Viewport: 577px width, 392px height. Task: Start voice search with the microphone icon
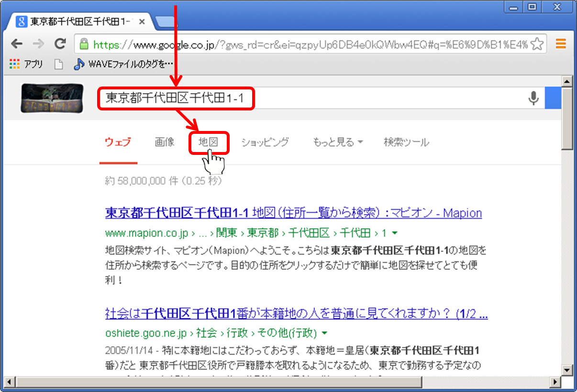tap(533, 98)
